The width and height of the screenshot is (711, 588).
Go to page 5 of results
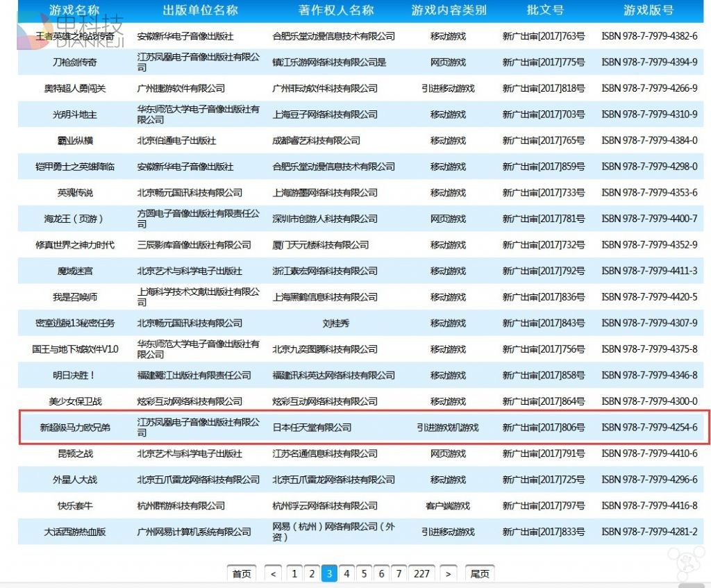(x=364, y=573)
